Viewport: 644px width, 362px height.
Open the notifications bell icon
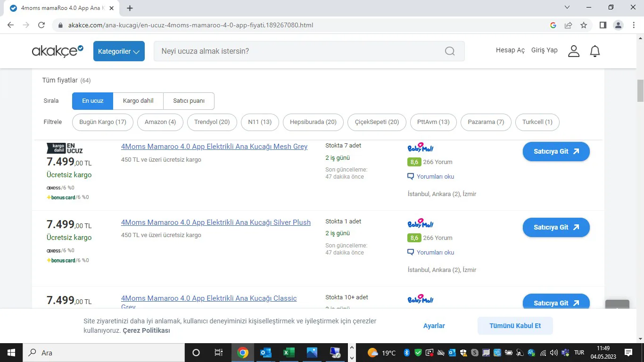(x=595, y=51)
